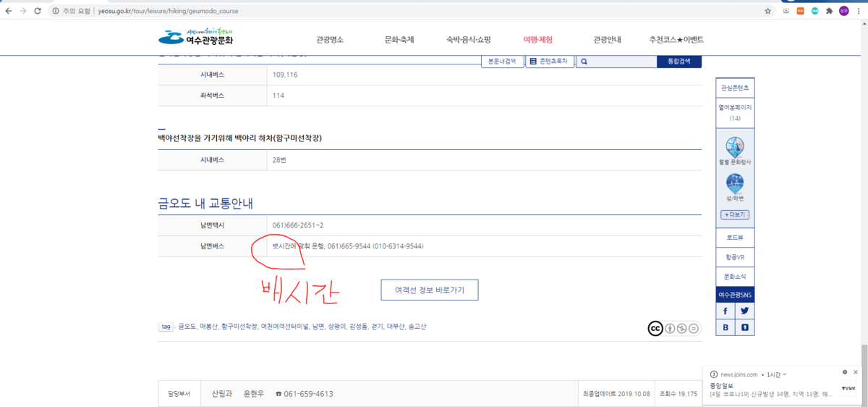Click the 중앙일보 notification thumbnail
This screenshot has height=407, width=868.
[x=848, y=388]
